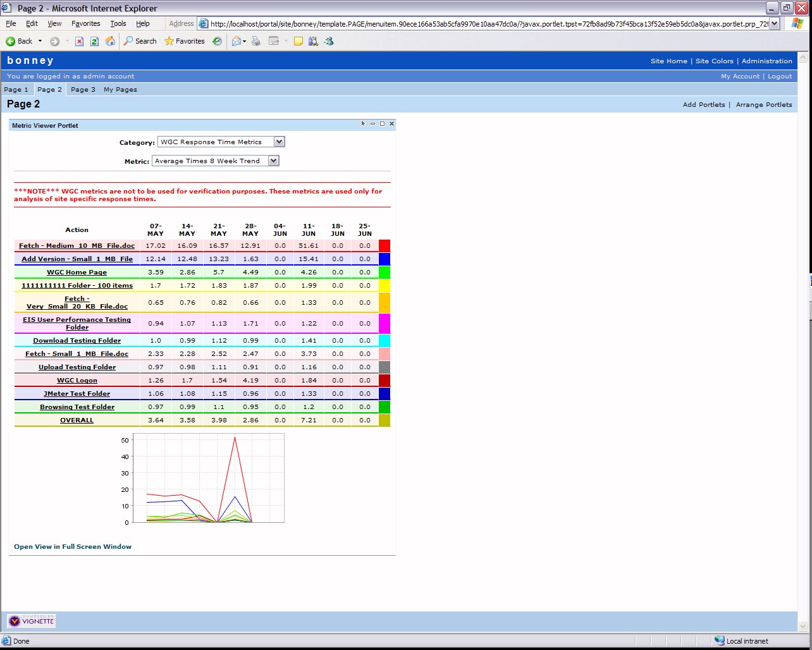Click the Add Portlets link
The height and width of the screenshot is (650, 812).
pos(704,104)
